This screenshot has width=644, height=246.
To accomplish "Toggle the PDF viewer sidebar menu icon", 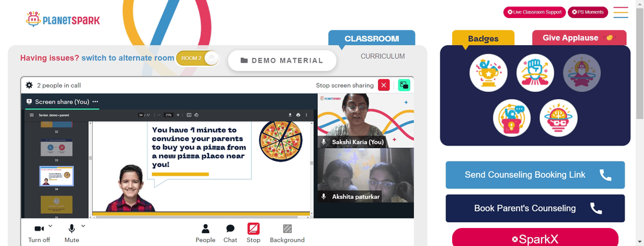I will point(32,115).
